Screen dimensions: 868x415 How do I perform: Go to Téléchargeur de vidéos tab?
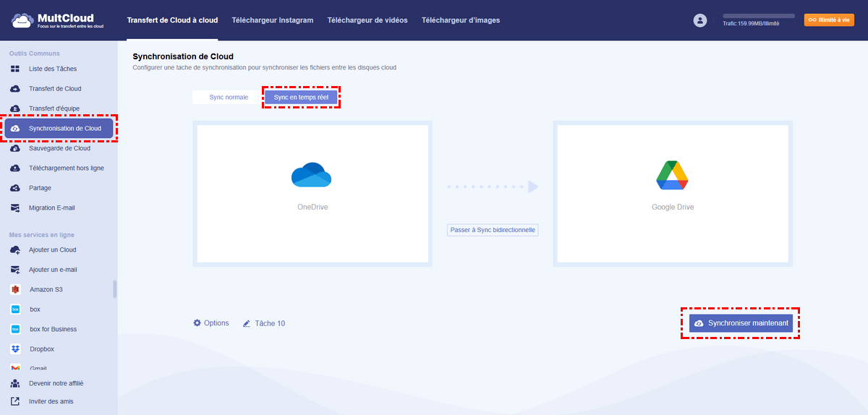[367, 20]
